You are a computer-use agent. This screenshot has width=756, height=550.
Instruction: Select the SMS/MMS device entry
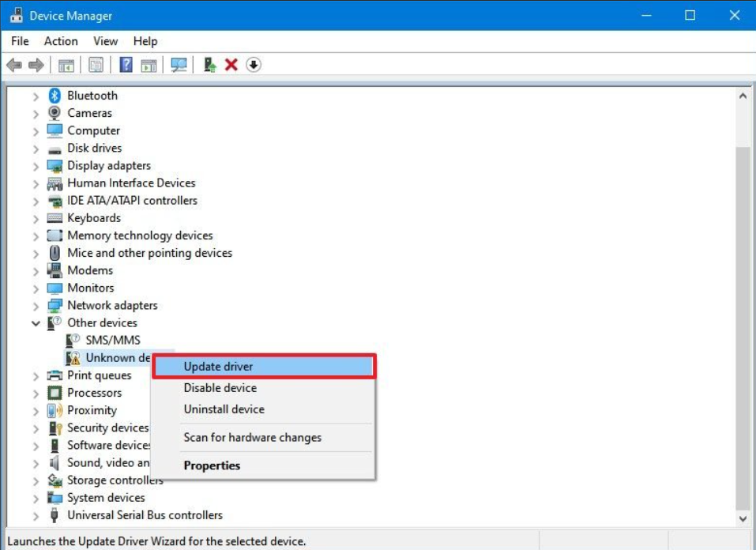tap(112, 341)
